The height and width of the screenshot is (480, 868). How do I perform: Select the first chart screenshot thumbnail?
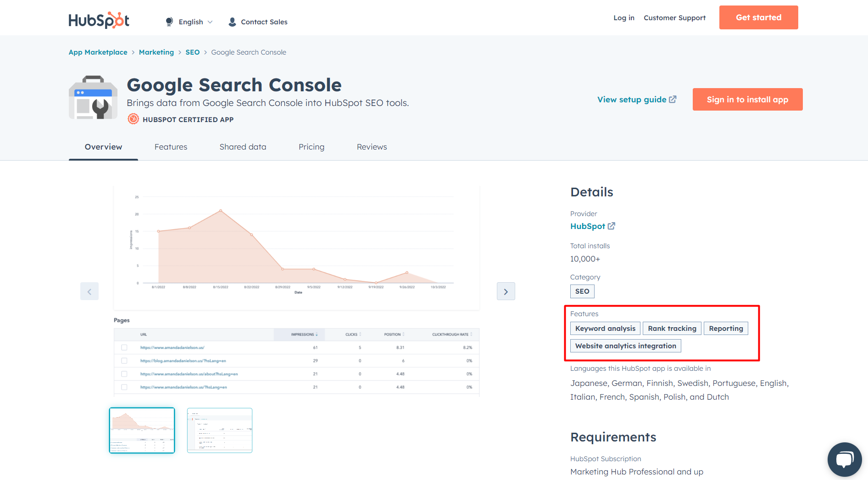click(142, 430)
